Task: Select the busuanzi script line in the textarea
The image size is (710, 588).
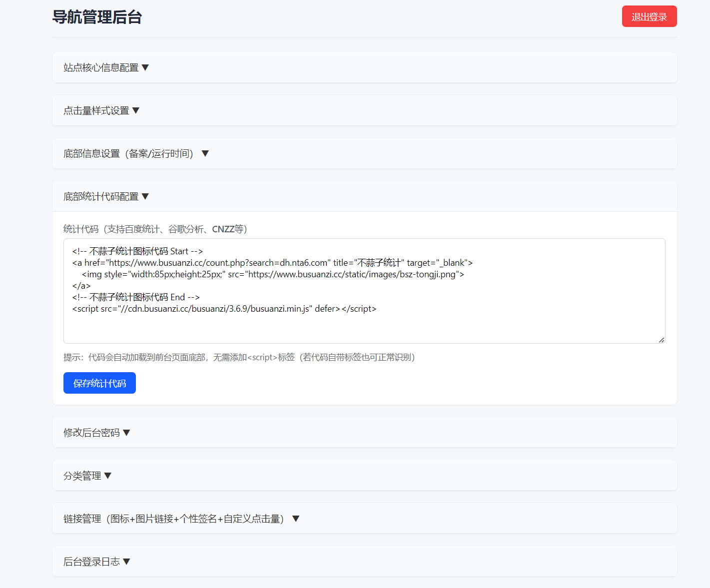Action: pos(224,309)
